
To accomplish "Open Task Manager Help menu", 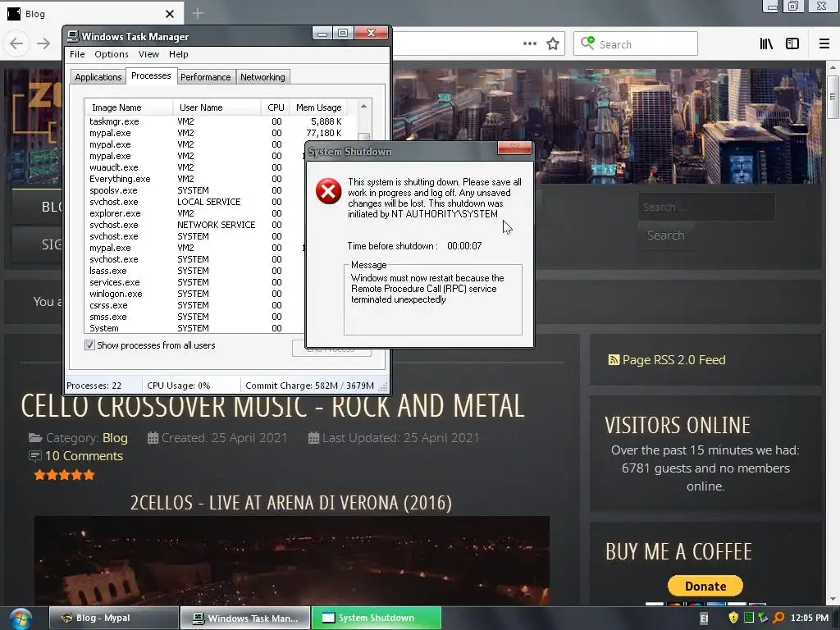I will [178, 54].
